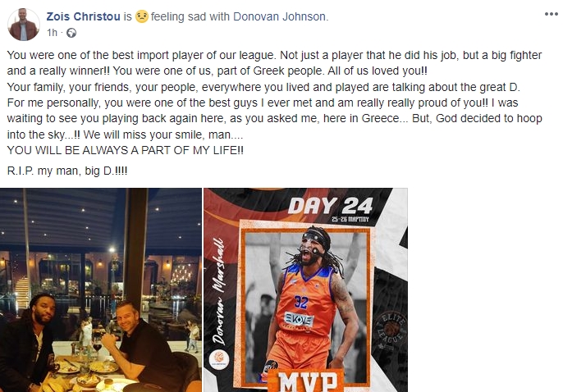Open the tagged Donovan Johnson profile link
Viewport: 563px width, 392px height.
(x=279, y=16)
